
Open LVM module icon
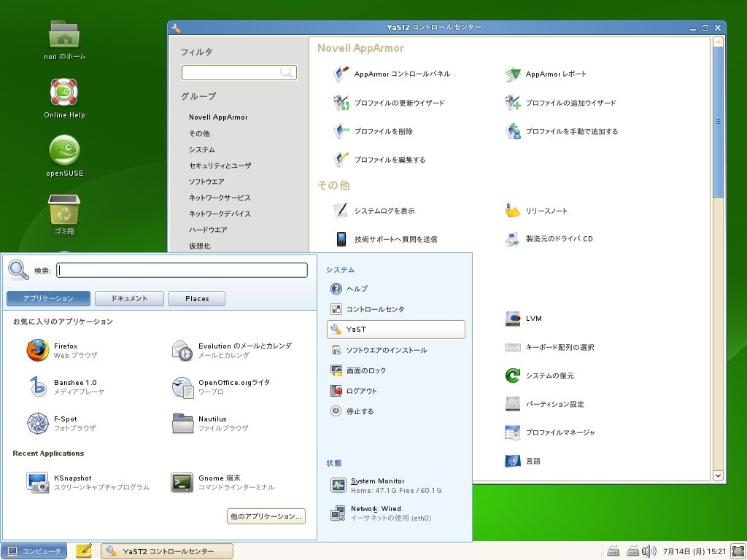(513, 319)
